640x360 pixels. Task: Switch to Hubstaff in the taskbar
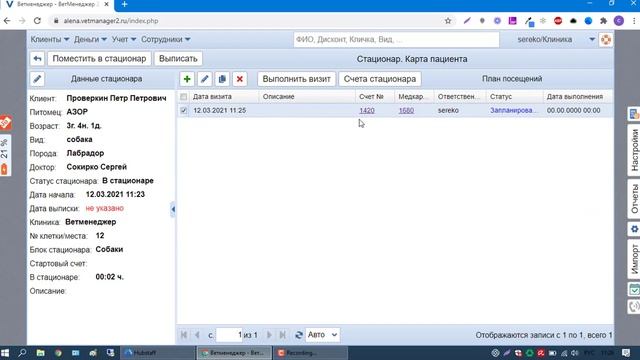click(x=158, y=353)
